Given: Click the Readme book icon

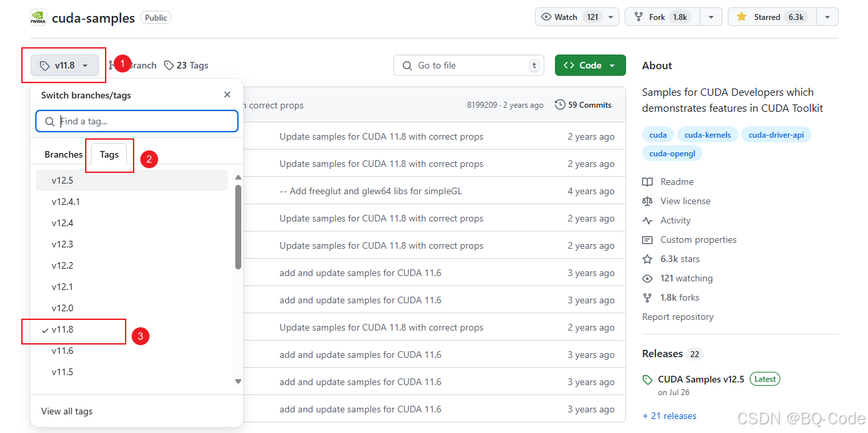Looking at the screenshot, I should [647, 182].
